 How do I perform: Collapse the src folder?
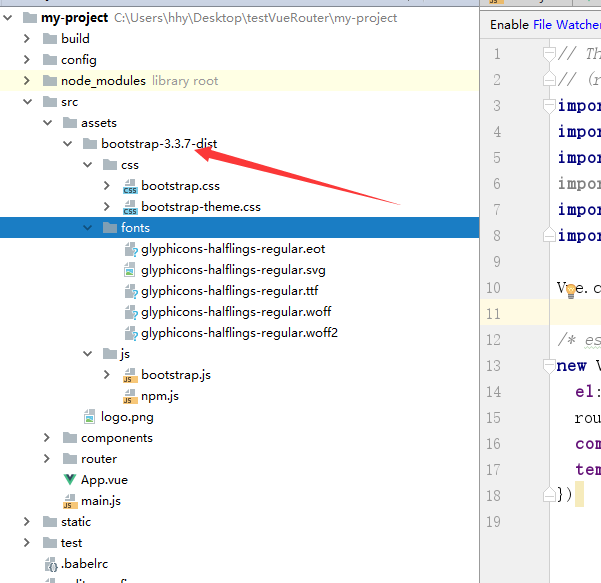pos(28,102)
